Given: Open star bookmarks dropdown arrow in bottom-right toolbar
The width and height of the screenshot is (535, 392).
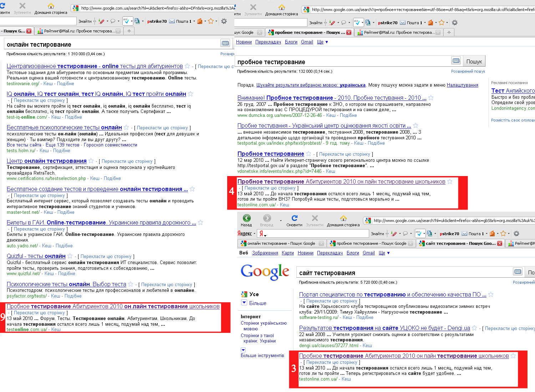Looking at the screenshot, I should point(509,234).
